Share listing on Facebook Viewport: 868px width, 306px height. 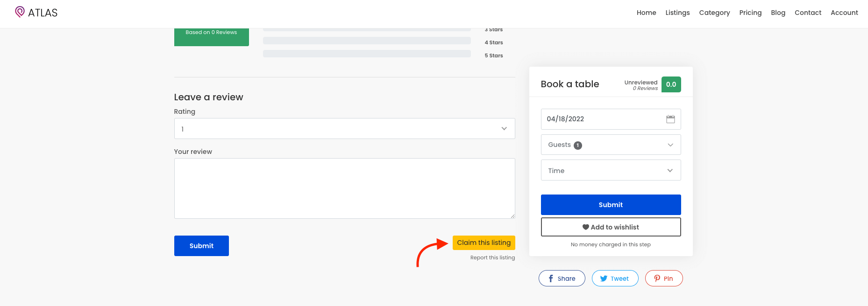pos(562,278)
